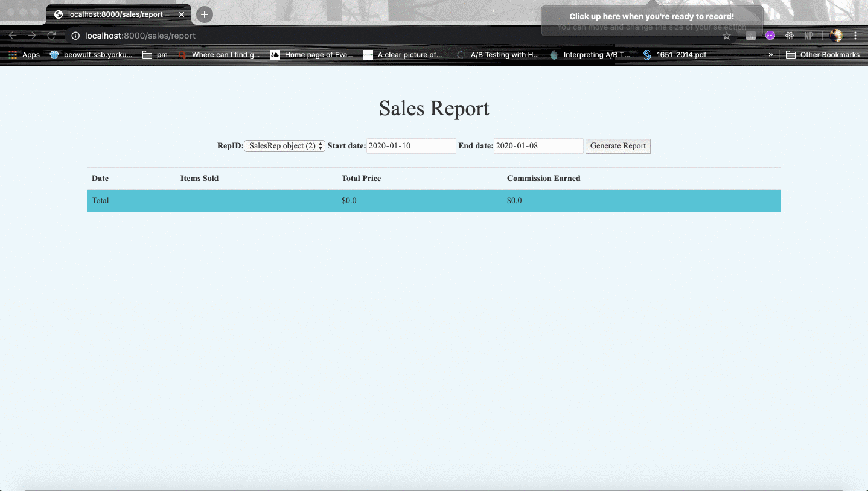Focus the End date input field

538,146
